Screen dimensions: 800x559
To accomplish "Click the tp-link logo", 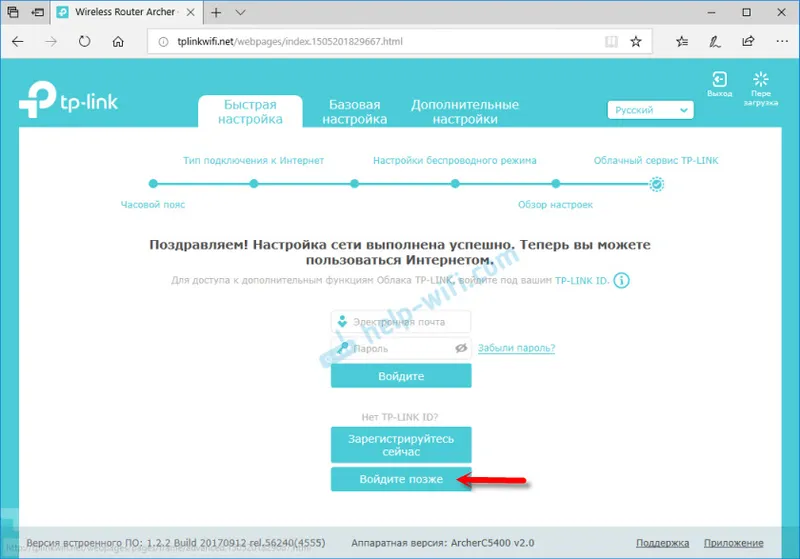I will [x=68, y=99].
